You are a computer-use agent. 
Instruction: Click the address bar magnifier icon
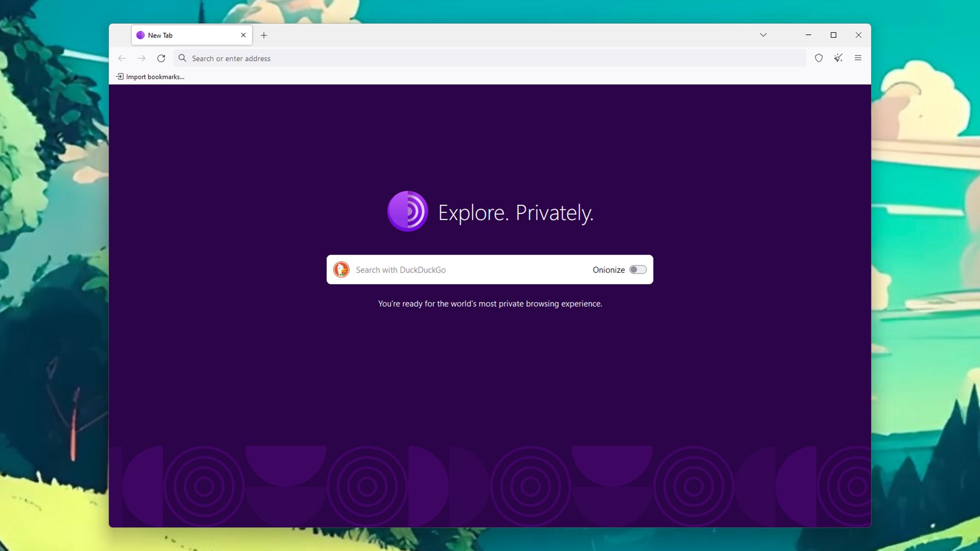182,58
